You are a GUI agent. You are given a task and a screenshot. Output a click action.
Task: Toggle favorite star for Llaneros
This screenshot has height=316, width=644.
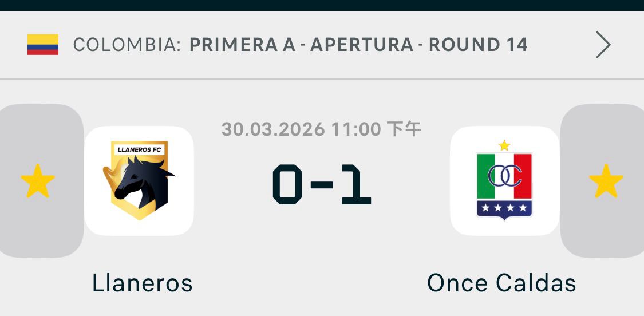[38, 181]
